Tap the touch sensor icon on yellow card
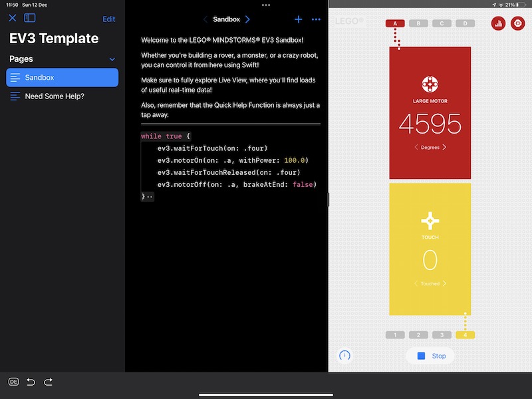Screen dimensions: 532x399 430,221
